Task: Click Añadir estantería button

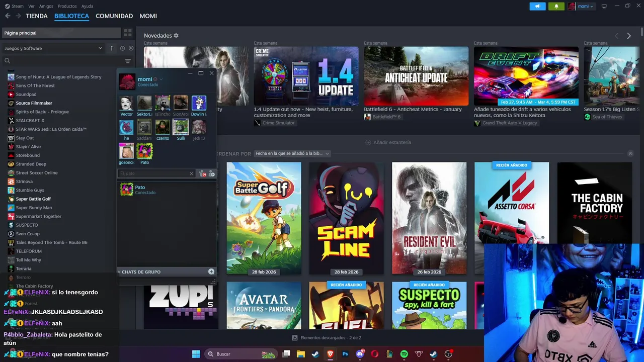Action: point(388,142)
